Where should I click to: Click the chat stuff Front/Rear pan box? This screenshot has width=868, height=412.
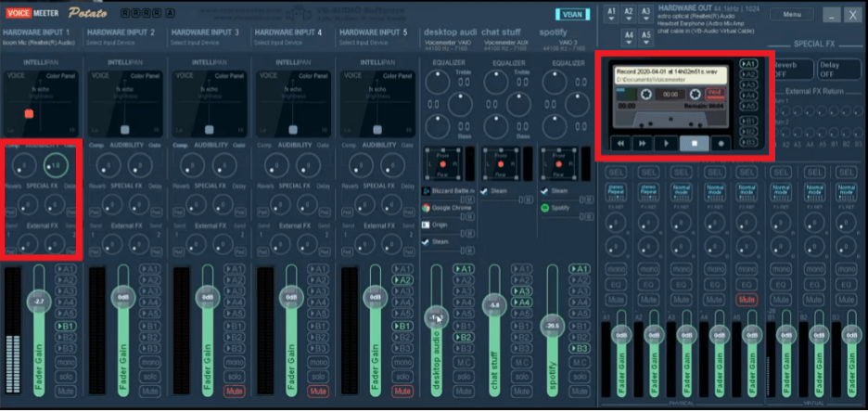tap(501, 164)
